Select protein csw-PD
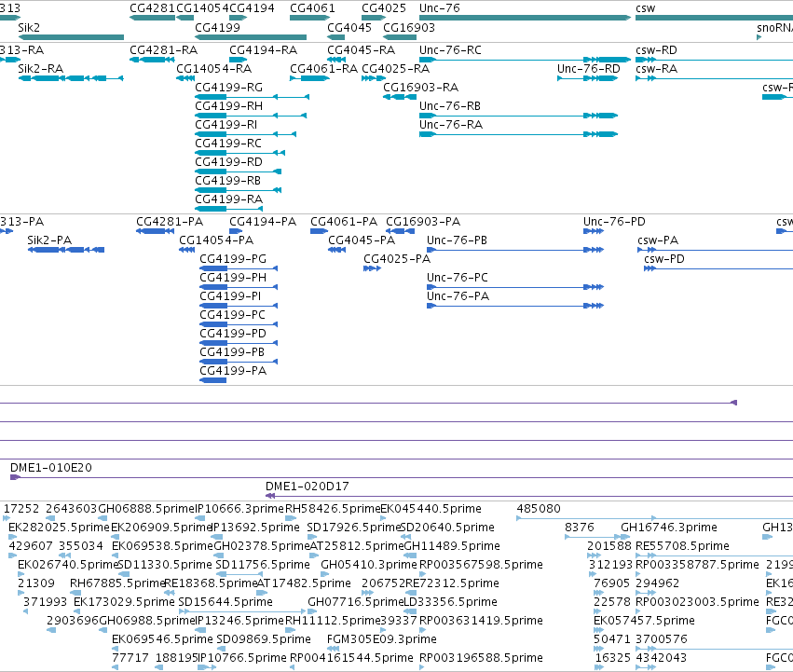The image size is (793, 672). (718, 268)
